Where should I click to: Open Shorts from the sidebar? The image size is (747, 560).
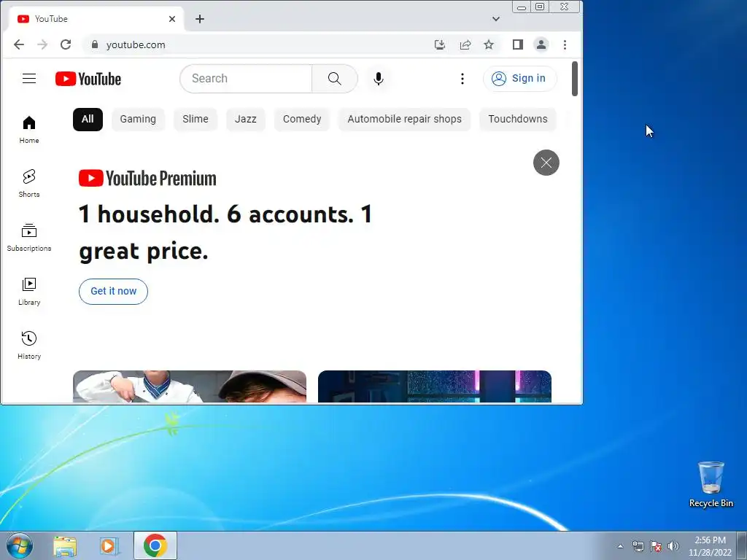(x=29, y=183)
